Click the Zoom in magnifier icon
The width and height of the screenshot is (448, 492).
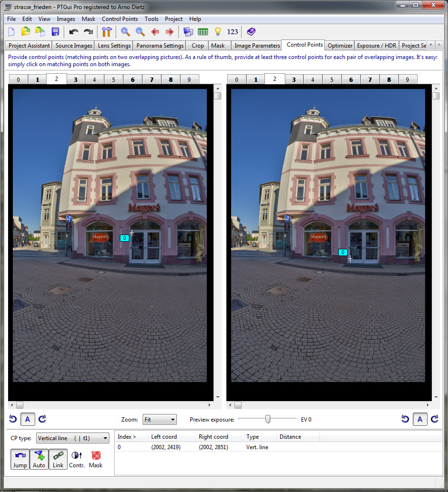[125, 32]
